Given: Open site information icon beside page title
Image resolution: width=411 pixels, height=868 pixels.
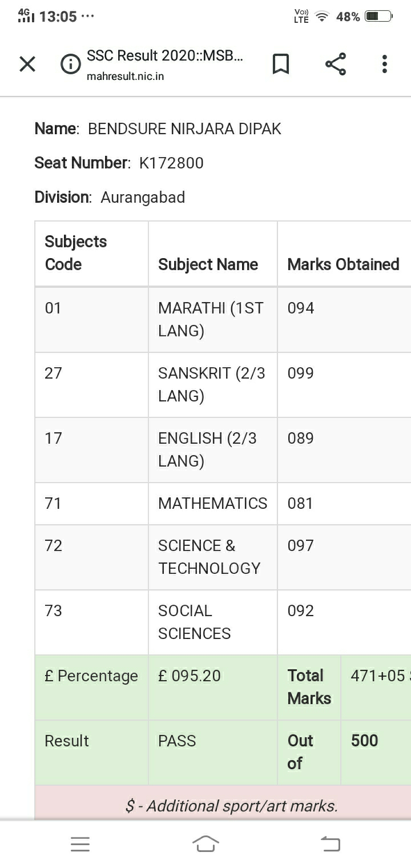Looking at the screenshot, I should tap(70, 64).
